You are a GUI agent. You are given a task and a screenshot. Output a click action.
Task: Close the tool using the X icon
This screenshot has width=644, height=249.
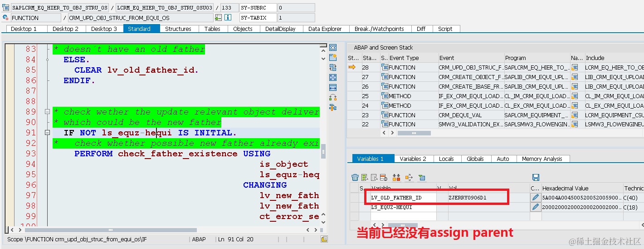click(333, 48)
